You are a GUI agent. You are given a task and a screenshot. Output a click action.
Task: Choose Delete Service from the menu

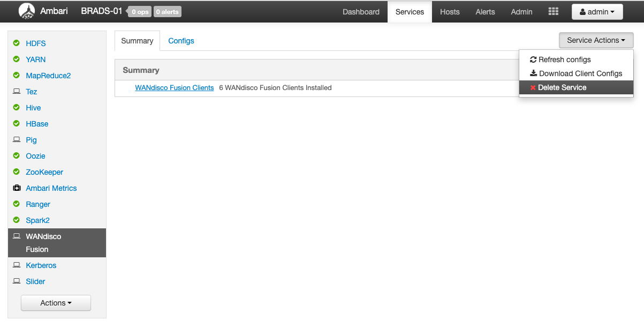pyautogui.click(x=562, y=87)
